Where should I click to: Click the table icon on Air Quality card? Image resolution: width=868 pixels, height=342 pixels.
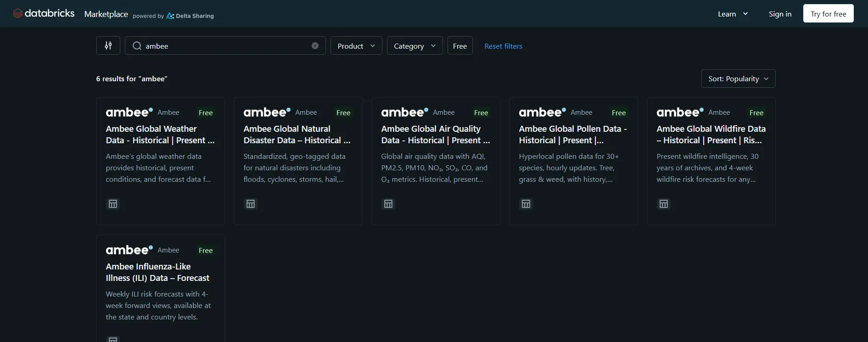click(388, 204)
